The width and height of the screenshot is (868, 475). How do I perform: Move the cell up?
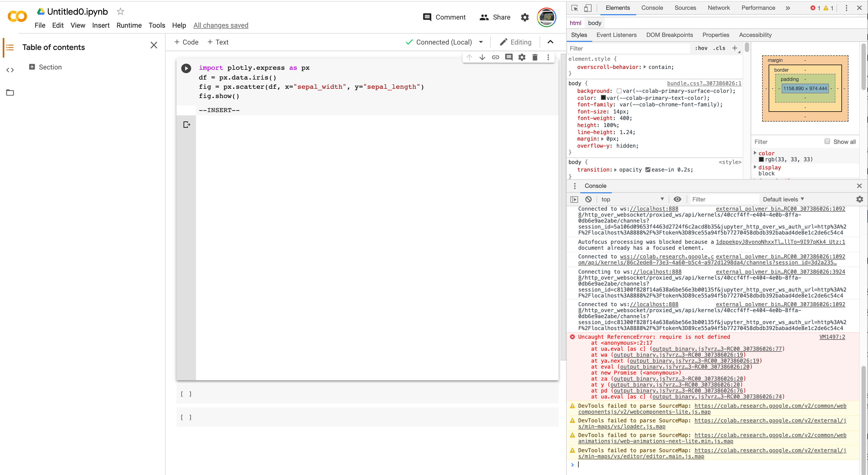click(469, 57)
